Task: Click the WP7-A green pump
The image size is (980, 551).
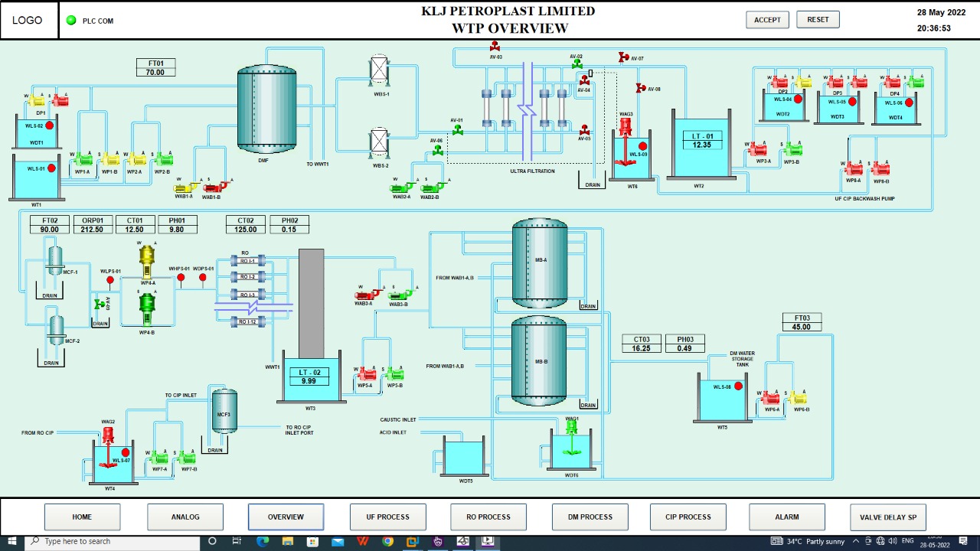Action: 158,458
